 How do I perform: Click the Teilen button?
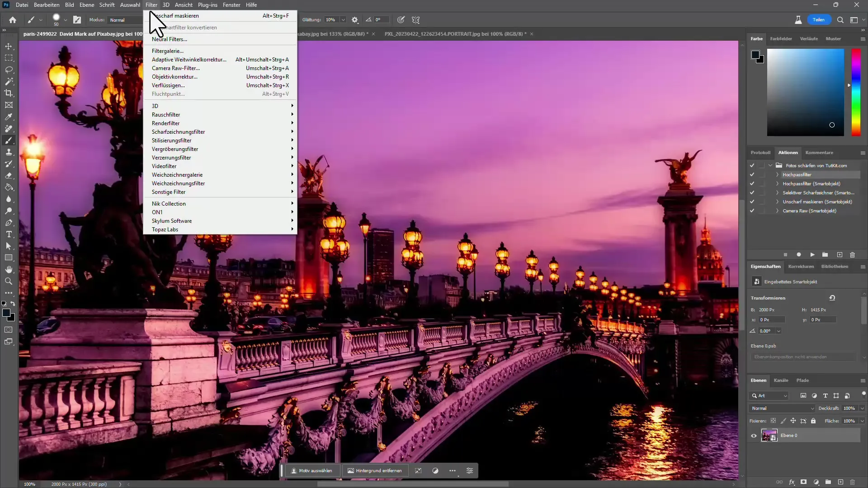[x=818, y=20]
